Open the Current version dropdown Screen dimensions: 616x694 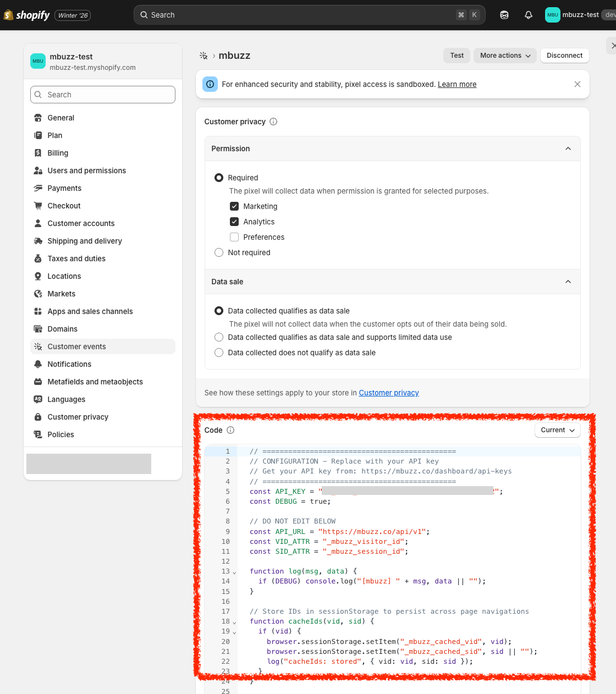[x=557, y=430]
